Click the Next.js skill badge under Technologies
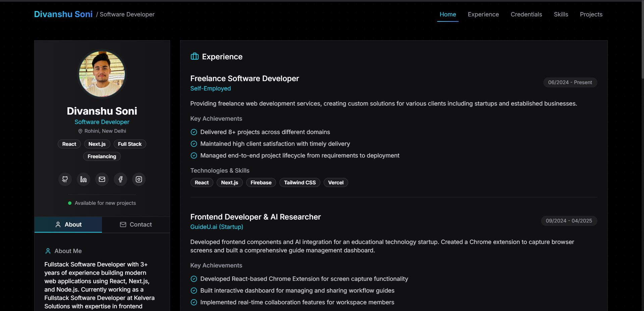644x311 pixels. coord(230,183)
